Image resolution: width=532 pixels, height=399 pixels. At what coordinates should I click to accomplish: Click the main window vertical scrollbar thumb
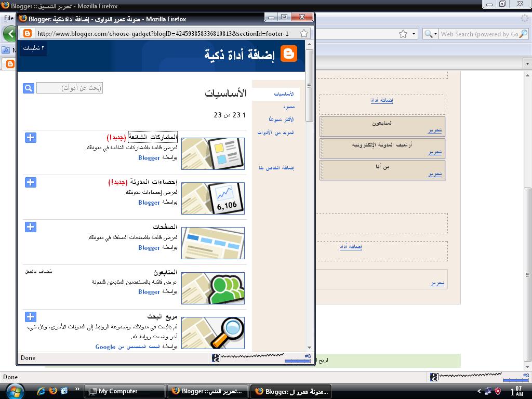pyautogui.click(x=527, y=275)
